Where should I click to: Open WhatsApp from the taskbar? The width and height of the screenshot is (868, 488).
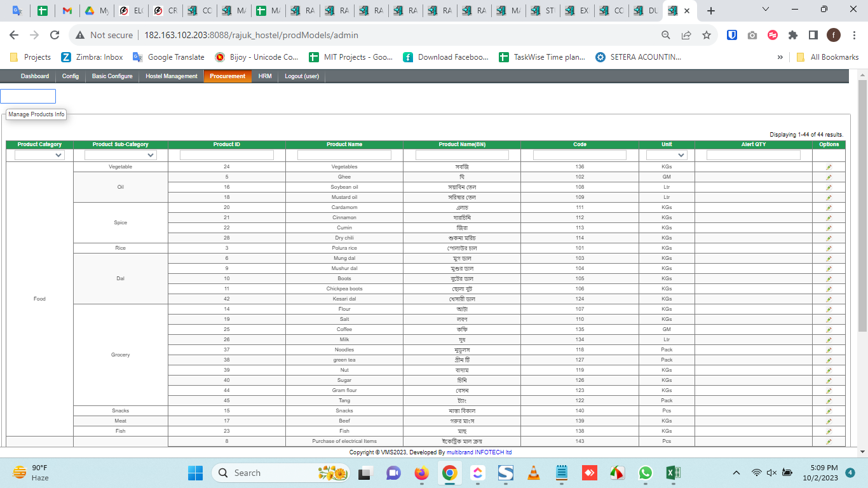tap(646, 473)
